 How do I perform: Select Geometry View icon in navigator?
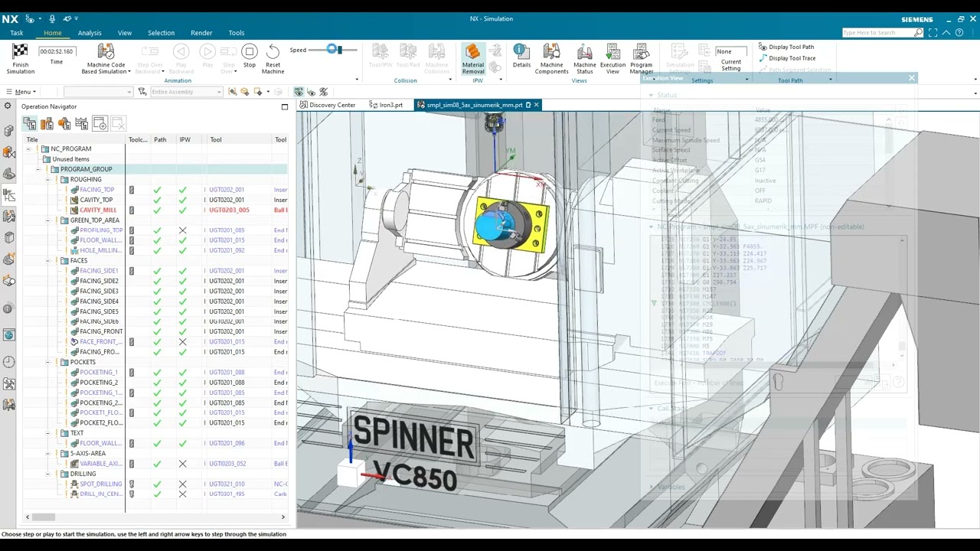click(64, 124)
